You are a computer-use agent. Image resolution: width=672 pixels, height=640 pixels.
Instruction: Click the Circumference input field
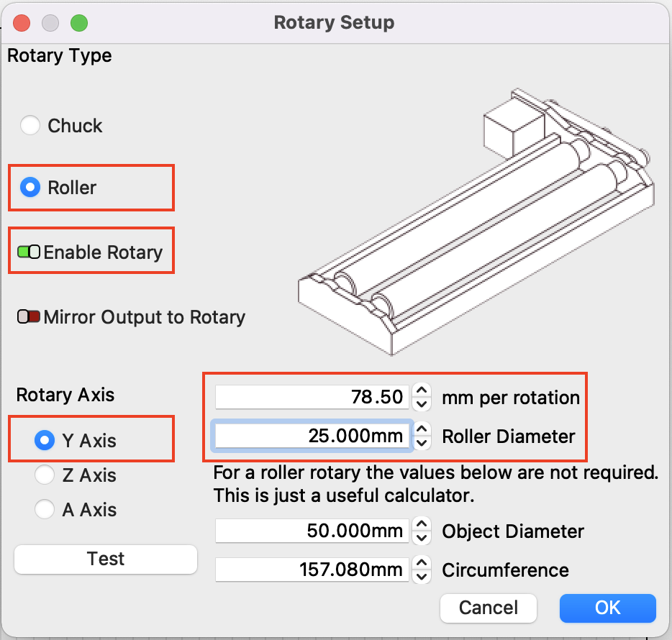(312, 570)
